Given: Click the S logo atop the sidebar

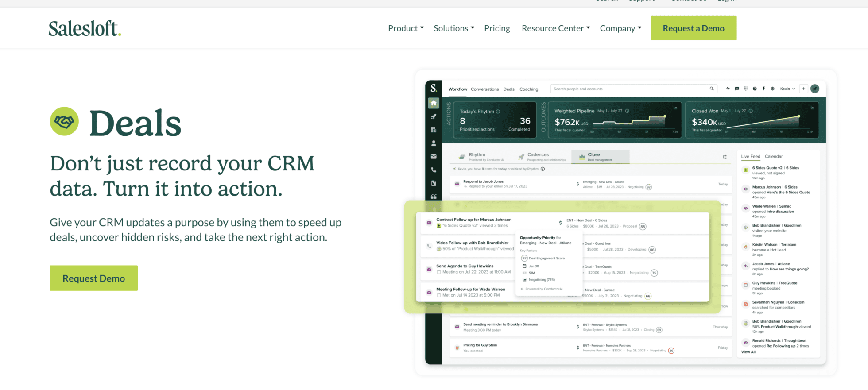Looking at the screenshot, I should (434, 88).
